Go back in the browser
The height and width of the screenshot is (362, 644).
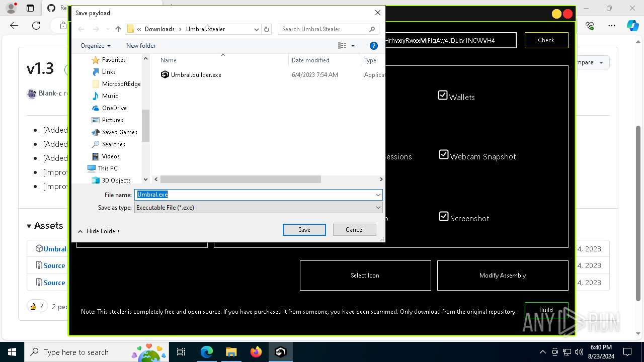click(14, 26)
